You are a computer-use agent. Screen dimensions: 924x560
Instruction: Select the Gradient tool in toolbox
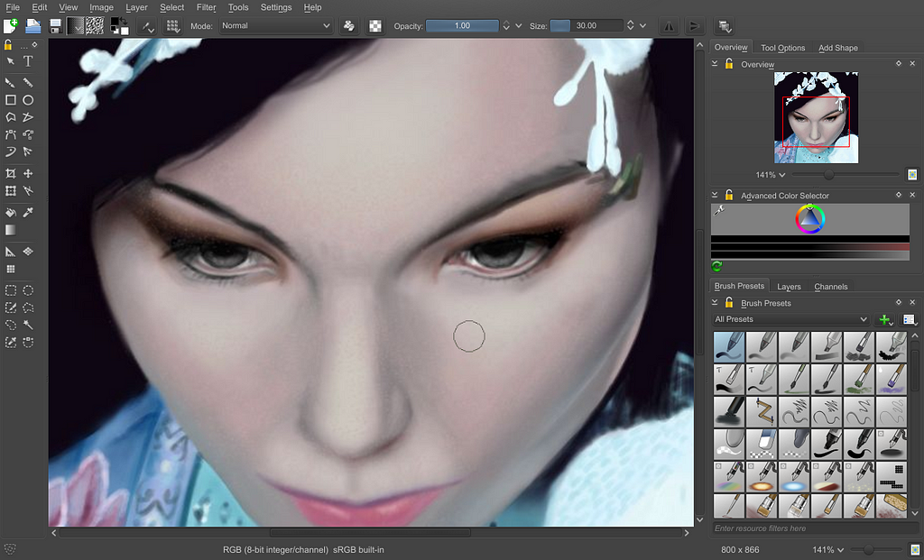11,230
